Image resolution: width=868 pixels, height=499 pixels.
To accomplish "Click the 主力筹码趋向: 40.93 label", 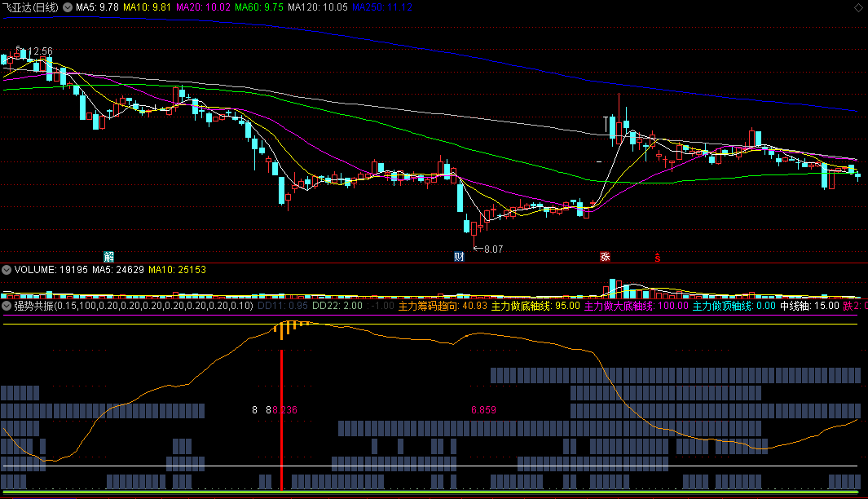I will coord(443,306).
